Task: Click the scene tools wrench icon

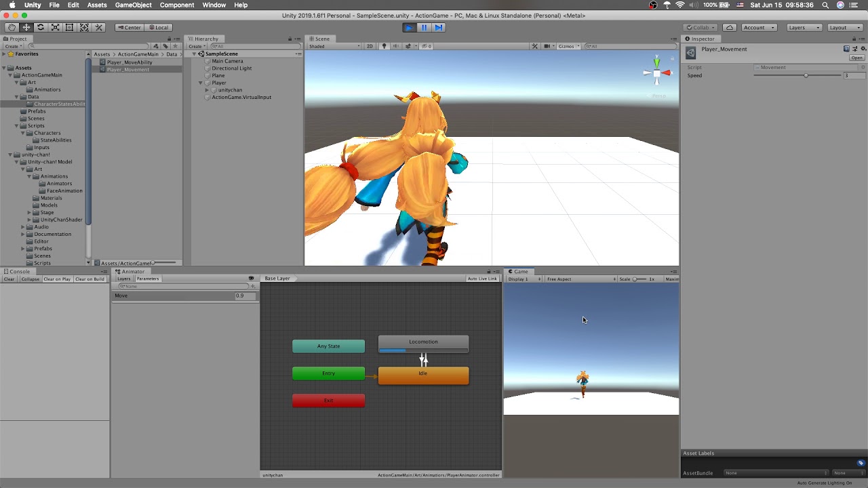Action: click(534, 46)
